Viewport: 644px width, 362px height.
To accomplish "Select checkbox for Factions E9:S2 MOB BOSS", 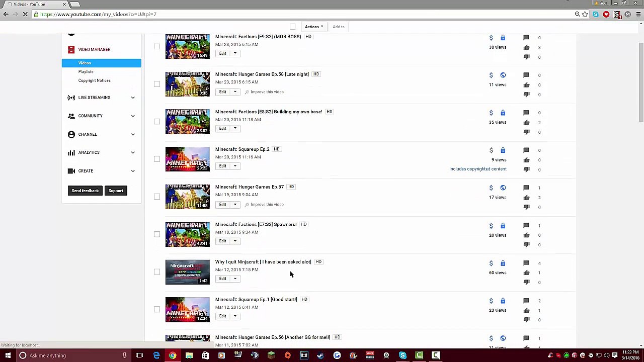I will click(x=157, y=46).
